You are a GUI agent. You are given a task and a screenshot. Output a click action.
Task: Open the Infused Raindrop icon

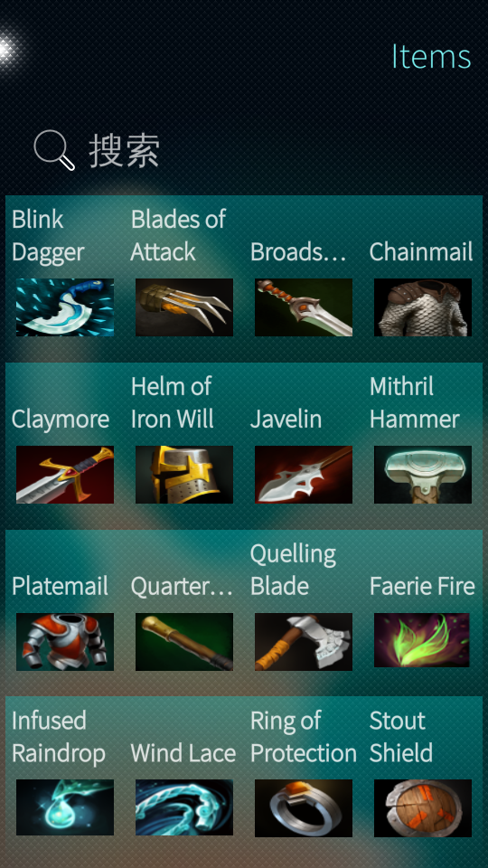point(65,807)
